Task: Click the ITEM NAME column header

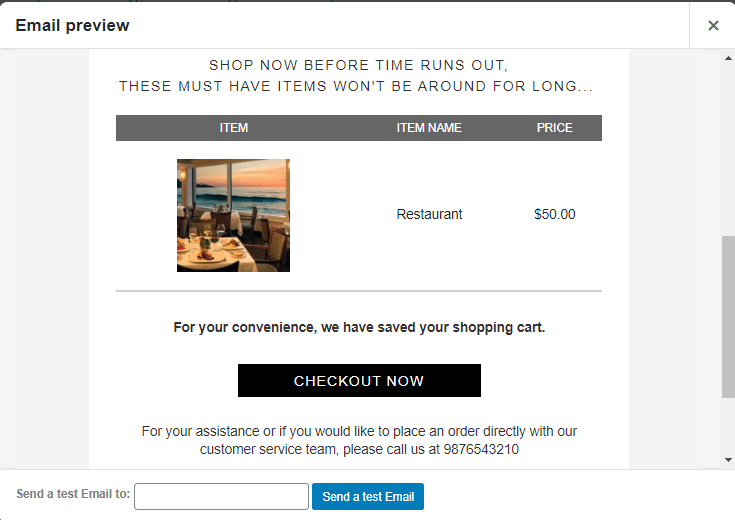Action: [x=429, y=128]
